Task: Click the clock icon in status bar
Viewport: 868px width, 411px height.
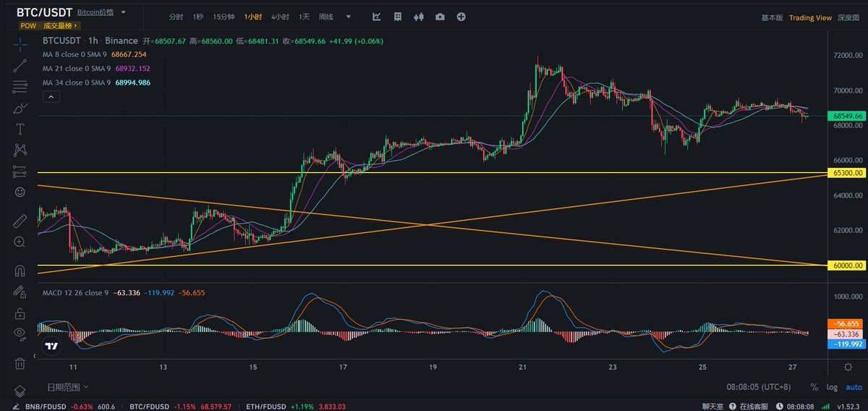Action: point(781,407)
